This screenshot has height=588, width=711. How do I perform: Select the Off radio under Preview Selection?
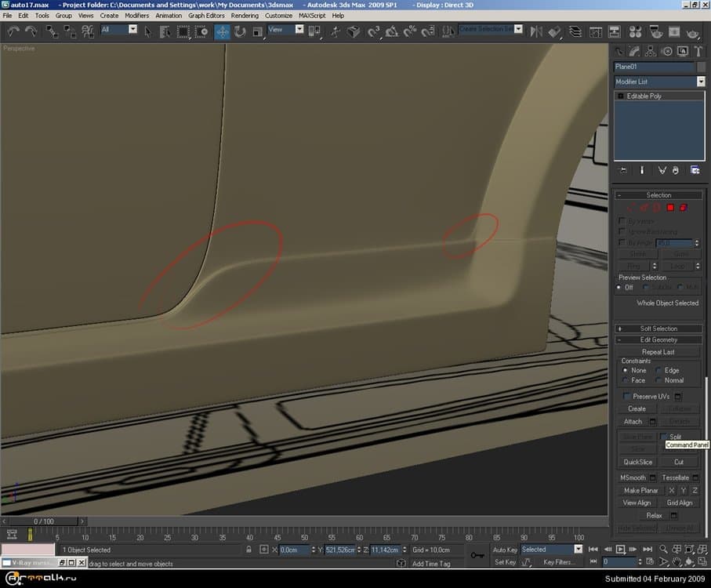tap(619, 287)
